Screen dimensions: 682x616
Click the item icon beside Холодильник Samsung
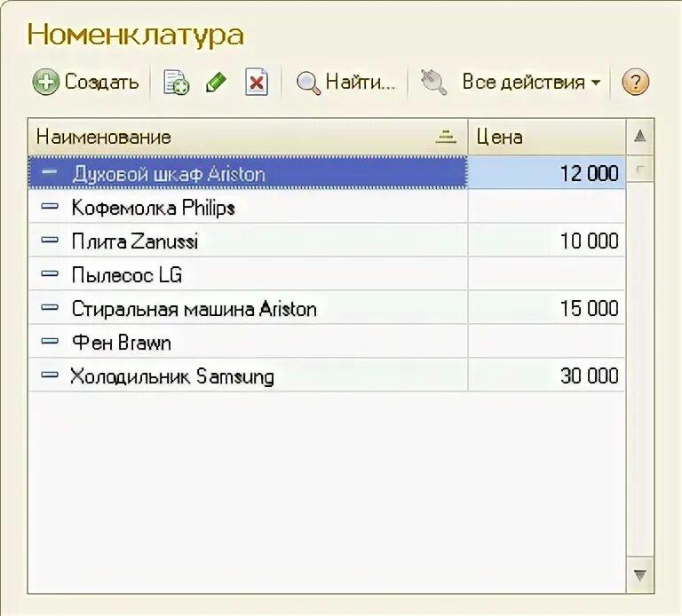point(50,375)
